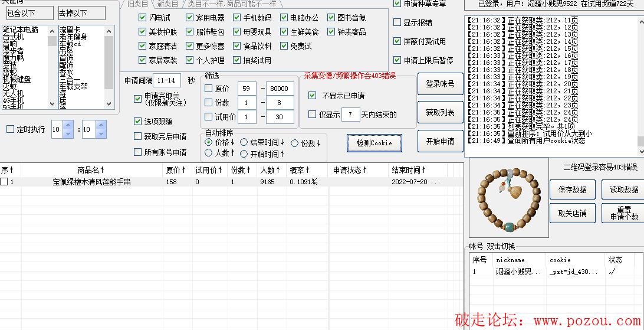Select the 份数↓ sort radio button
The height and width of the screenshot is (330, 644).
click(x=294, y=143)
